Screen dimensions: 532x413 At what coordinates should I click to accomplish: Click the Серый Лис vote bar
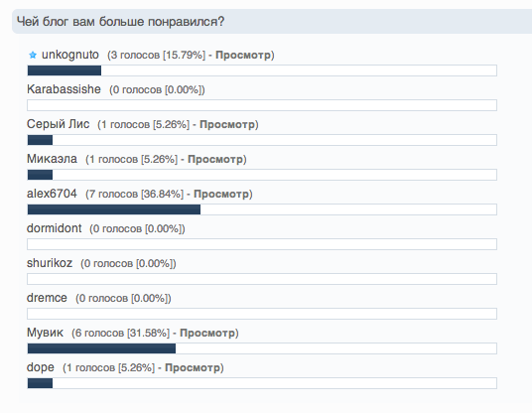pos(262,140)
